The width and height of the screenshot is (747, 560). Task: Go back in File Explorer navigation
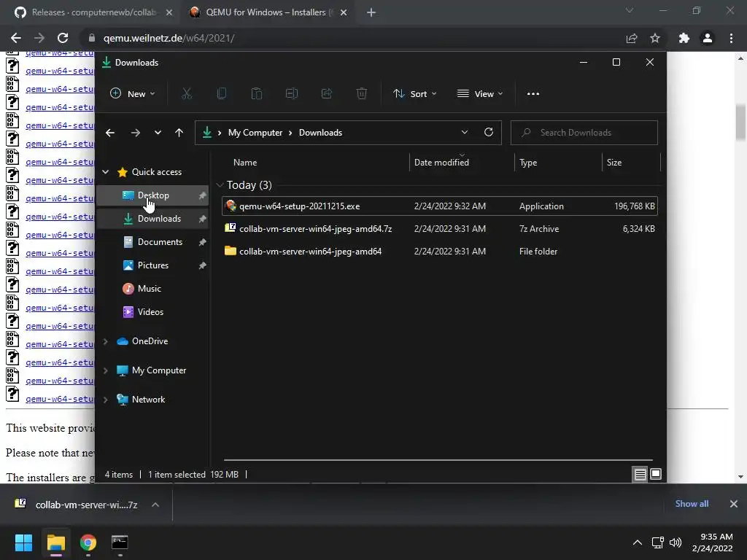click(110, 133)
